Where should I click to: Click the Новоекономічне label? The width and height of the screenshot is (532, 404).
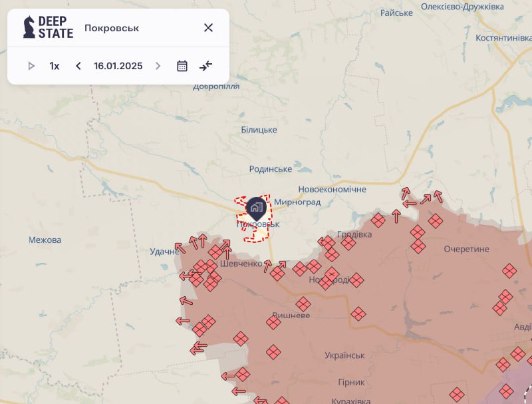click(x=332, y=189)
